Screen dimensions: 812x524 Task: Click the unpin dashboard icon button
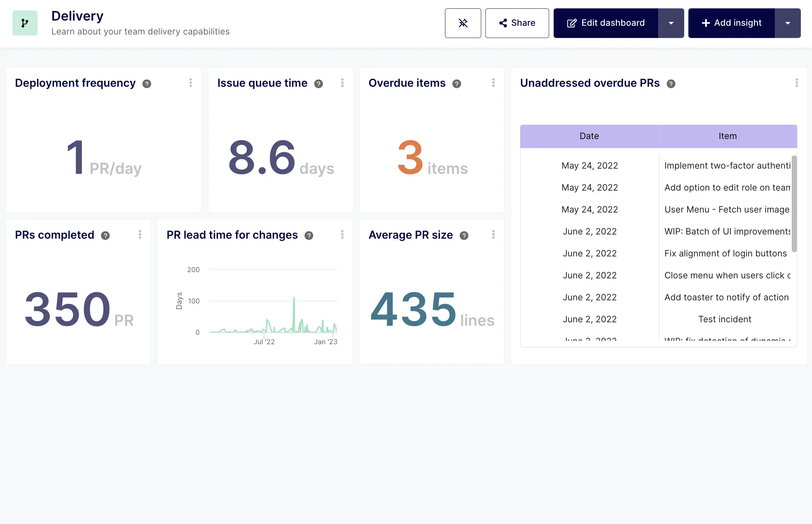(x=463, y=23)
